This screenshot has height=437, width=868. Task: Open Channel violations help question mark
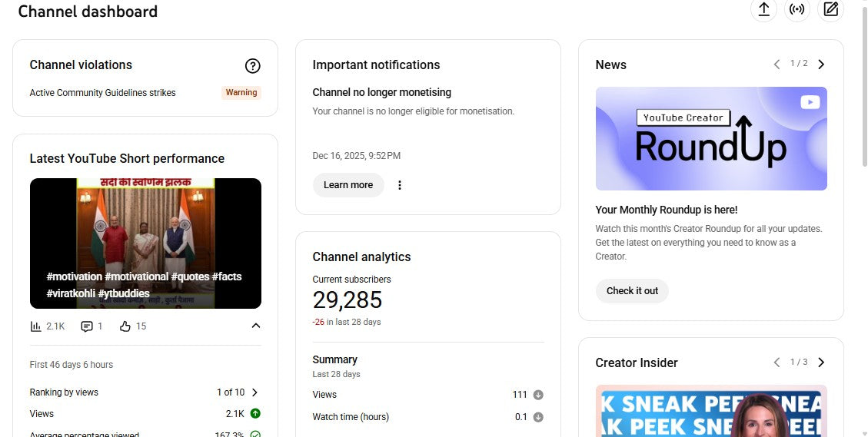[252, 66]
